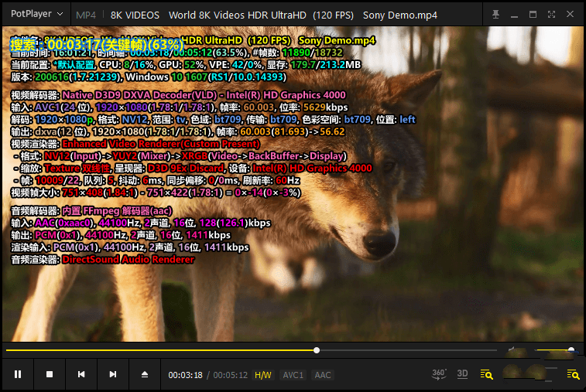
Task: Toggle 360 degree video mode
Action: coord(438,373)
